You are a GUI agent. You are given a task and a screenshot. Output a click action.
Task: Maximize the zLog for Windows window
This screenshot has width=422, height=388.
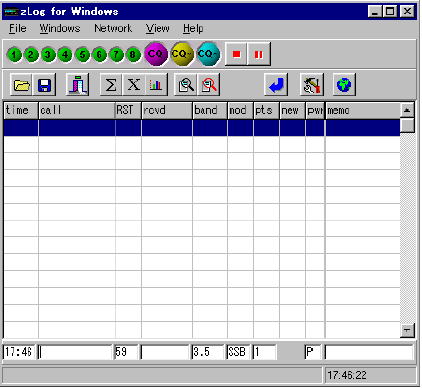389,12
